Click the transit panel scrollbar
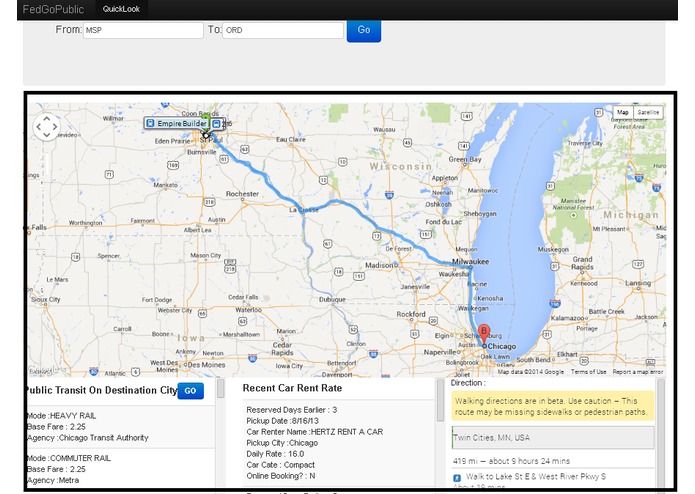The image size is (695, 494). pyautogui.click(x=220, y=390)
